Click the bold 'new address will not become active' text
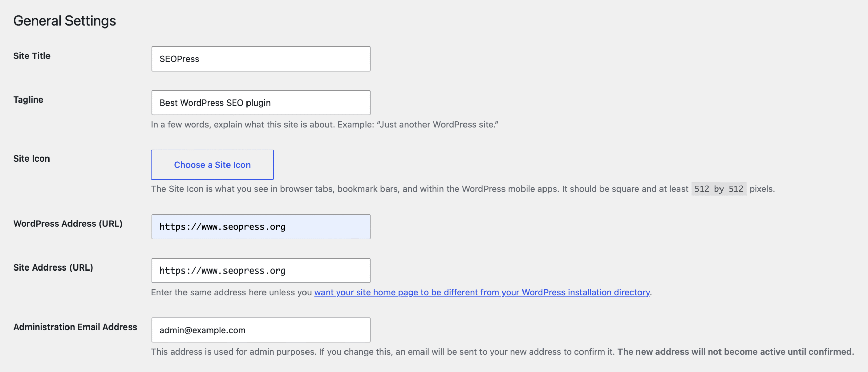 pyautogui.click(x=736, y=352)
